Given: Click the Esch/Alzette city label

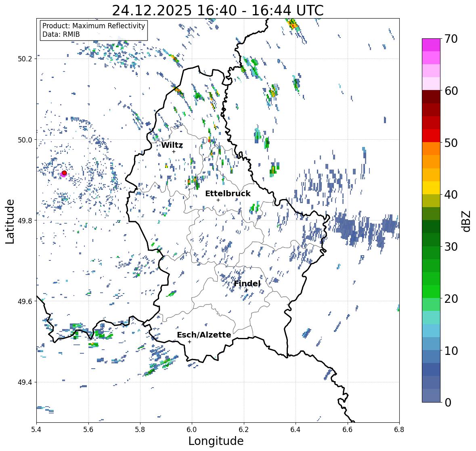Looking at the screenshot, I should [204, 335].
